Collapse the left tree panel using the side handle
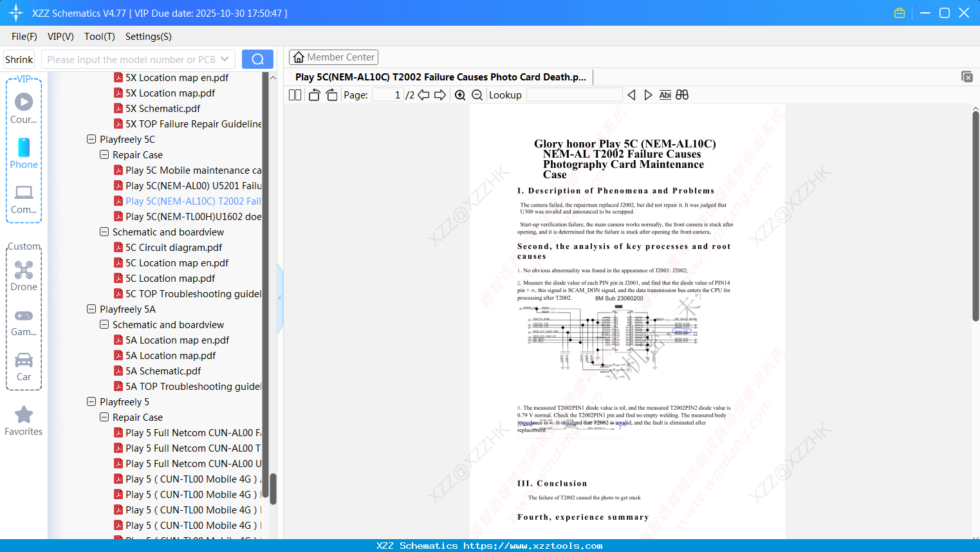The width and height of the screenshot is (980, 552). click(280, 298)
